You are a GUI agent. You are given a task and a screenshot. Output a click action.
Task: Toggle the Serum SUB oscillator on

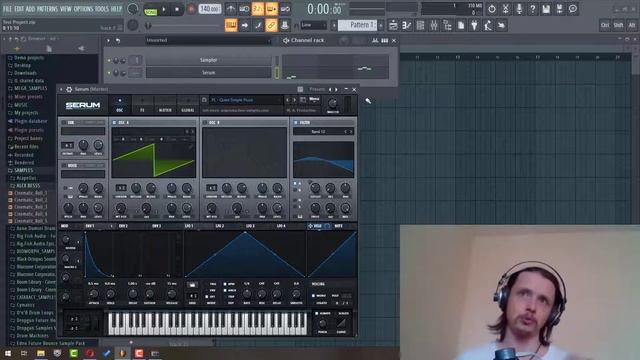pos(64,122)
